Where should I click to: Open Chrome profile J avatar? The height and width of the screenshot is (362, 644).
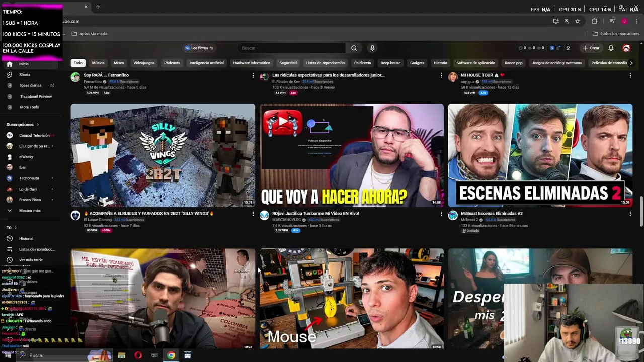point(624,21)
